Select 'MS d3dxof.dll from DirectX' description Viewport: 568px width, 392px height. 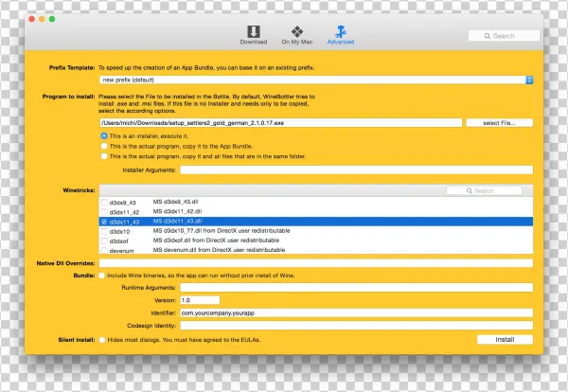pyautogui.click(x=216, y=241)
